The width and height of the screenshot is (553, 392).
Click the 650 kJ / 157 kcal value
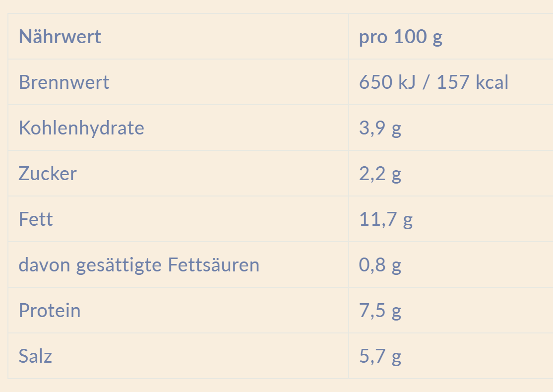(433, 82)
